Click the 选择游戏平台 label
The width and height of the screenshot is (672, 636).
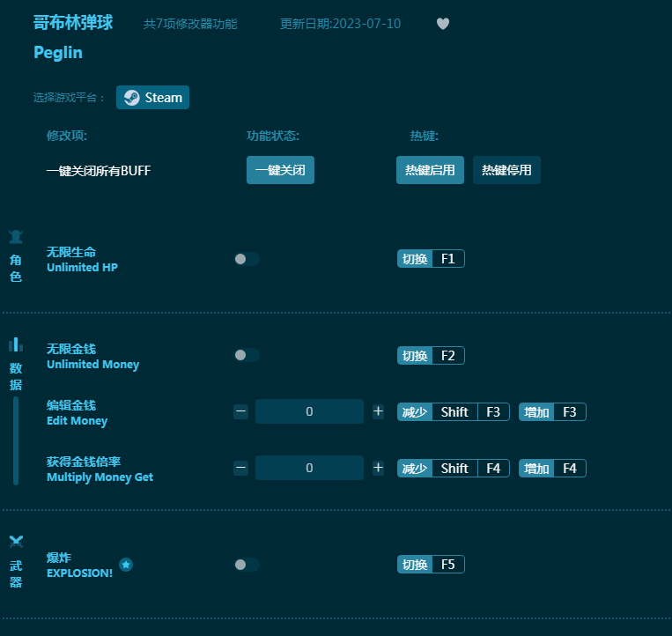69,98
